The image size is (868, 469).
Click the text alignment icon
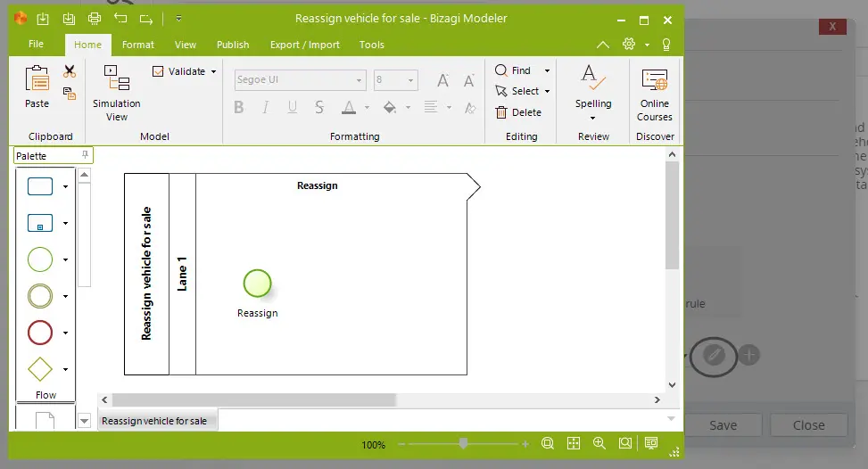[431, 107]
